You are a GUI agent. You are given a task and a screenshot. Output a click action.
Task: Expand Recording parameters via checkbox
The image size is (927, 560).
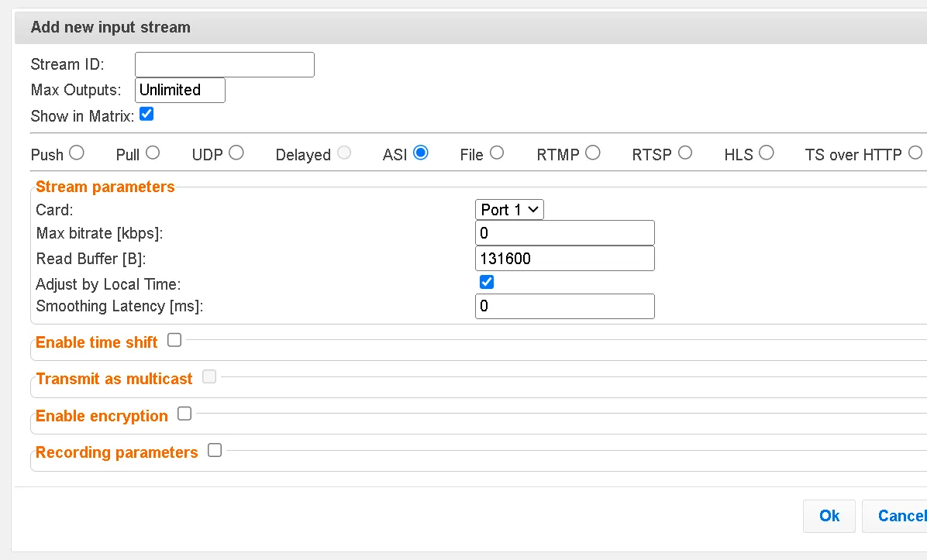[x=215, y=450]
